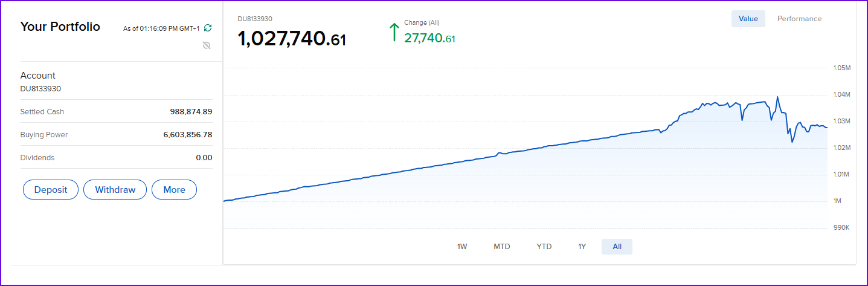
Task: Open the Withdraw dialog
Action: pos(115,190)
